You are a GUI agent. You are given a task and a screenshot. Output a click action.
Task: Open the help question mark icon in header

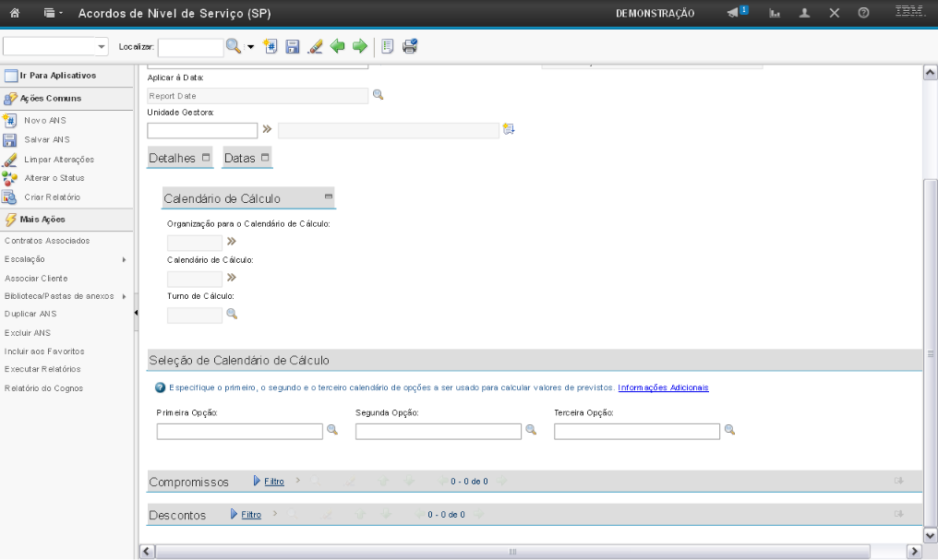[x=863, y=13]
